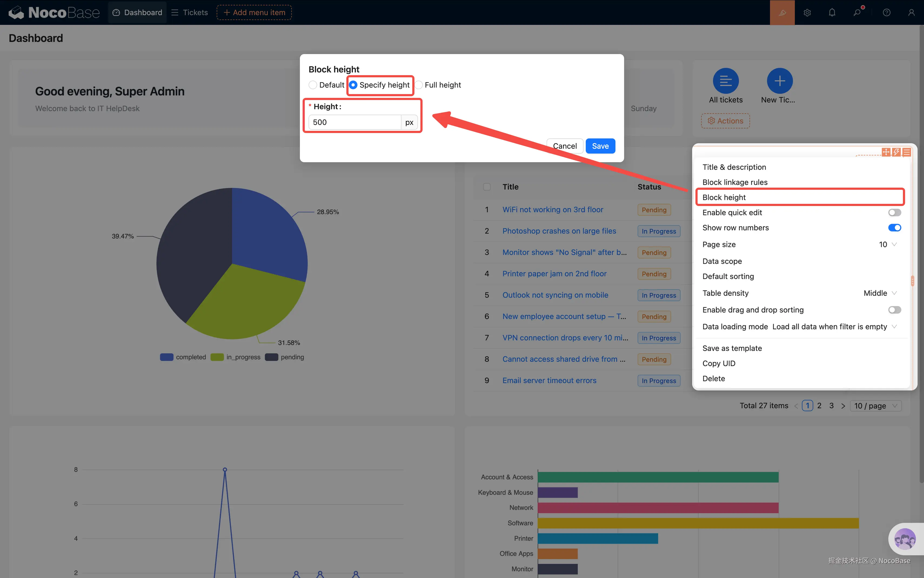
Task: Click the block drag-move handle icon
Action: [886, 152]
